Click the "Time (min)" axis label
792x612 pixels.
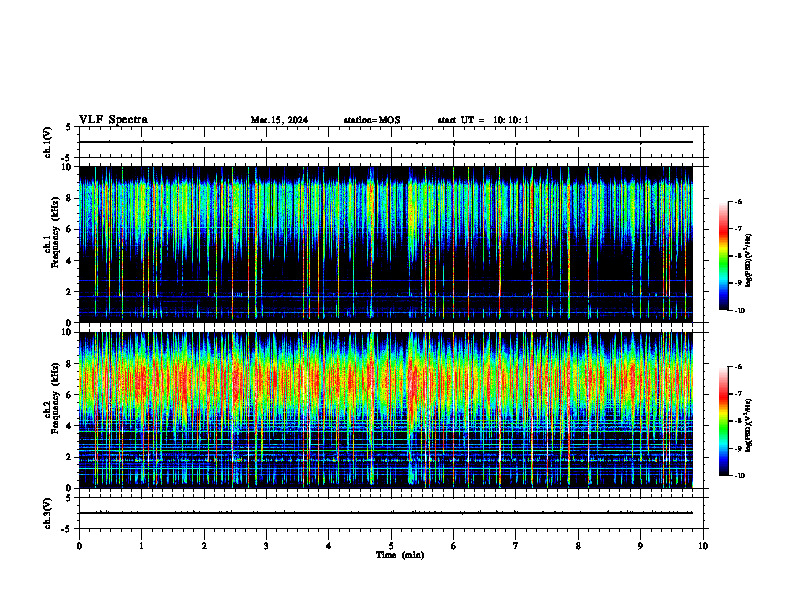coord(400,555)
